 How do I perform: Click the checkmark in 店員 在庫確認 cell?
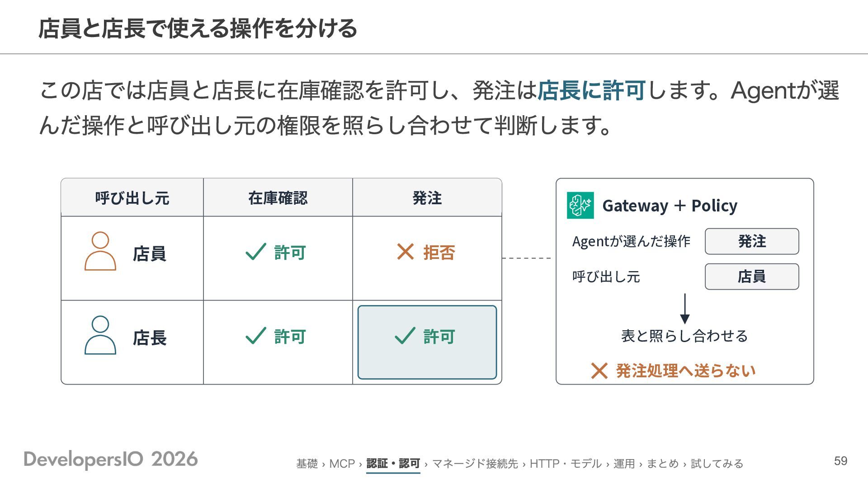(256, 252)
